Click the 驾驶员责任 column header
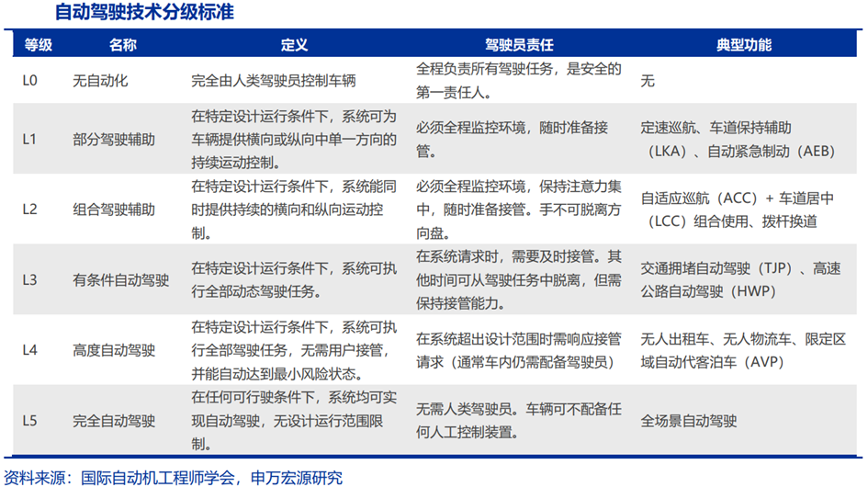 (519, 44)
